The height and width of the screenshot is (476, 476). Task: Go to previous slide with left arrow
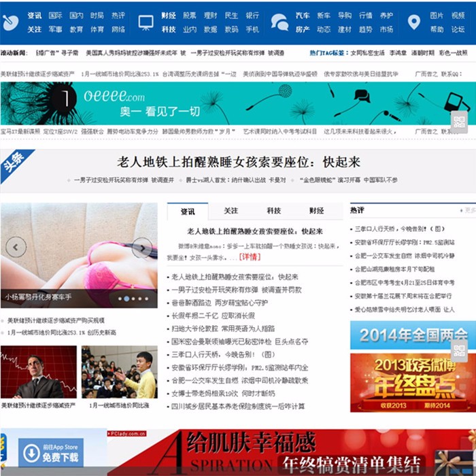point(16,247)
